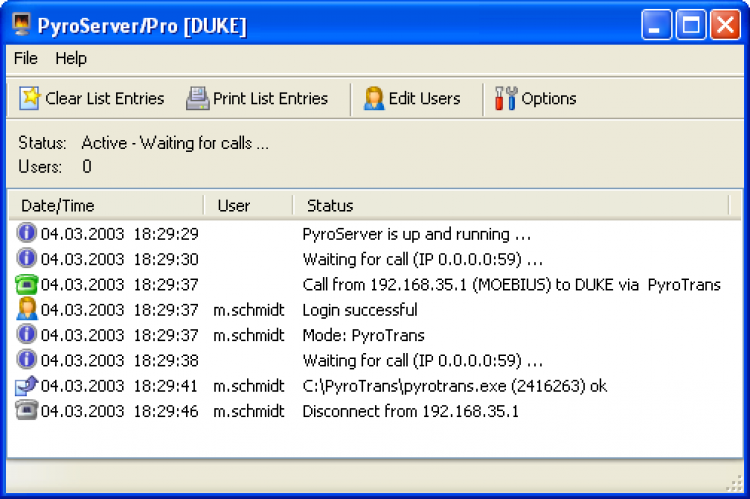
Task: Click the printer icon for Print List Entries
Action: [x=197, y=98]
